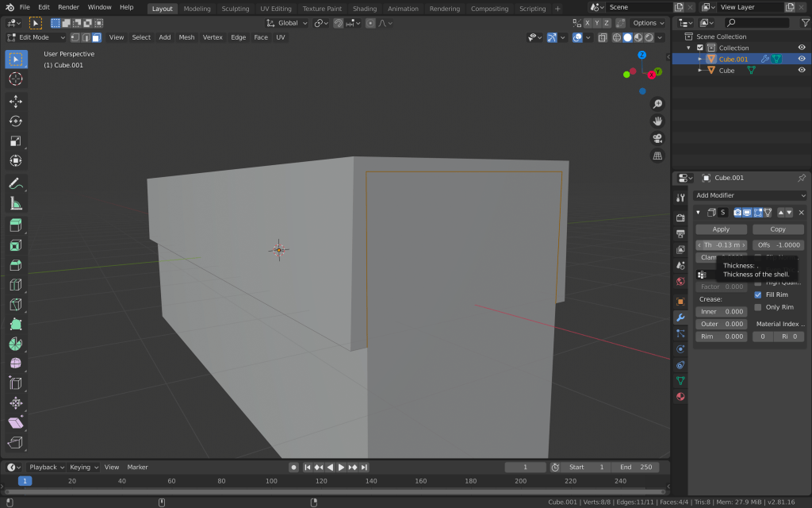
Task: Enable the Only Rim checkbox
Action: coord(758,307)
